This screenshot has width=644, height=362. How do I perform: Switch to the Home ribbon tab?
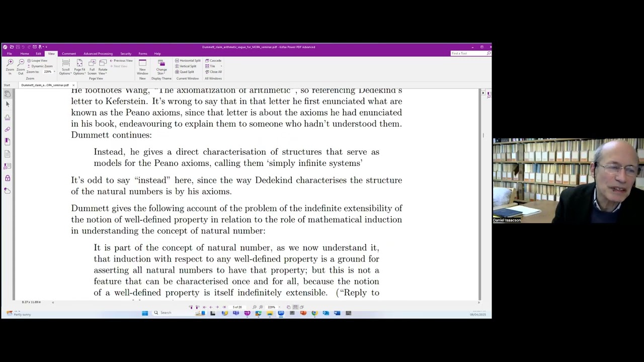click(25, 54)
